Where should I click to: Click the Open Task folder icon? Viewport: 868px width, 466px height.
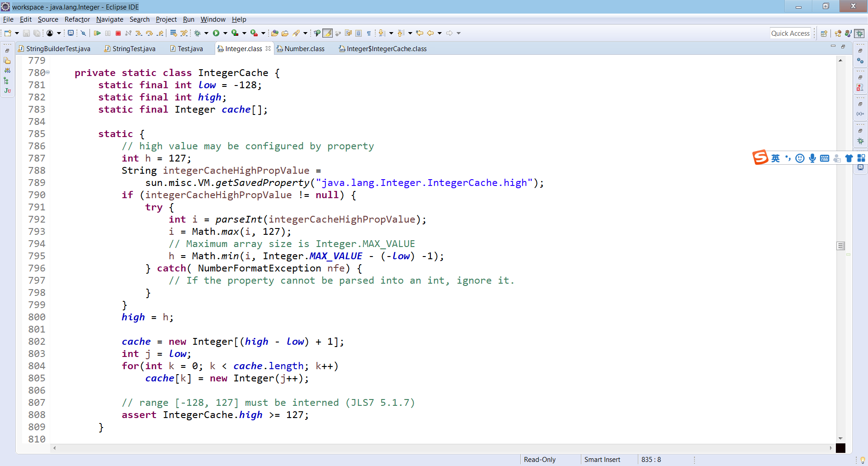(285, 33)
